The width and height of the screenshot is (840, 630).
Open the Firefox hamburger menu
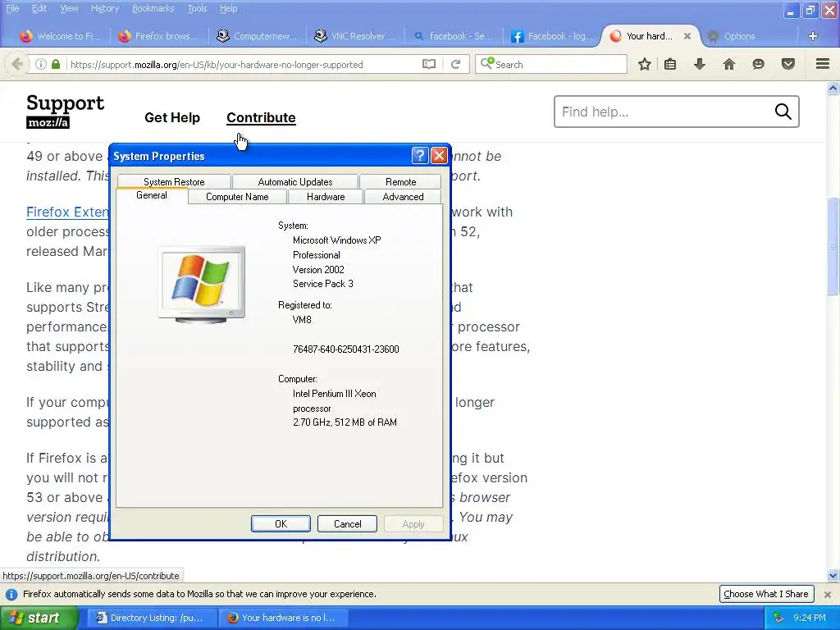point(823,64)
